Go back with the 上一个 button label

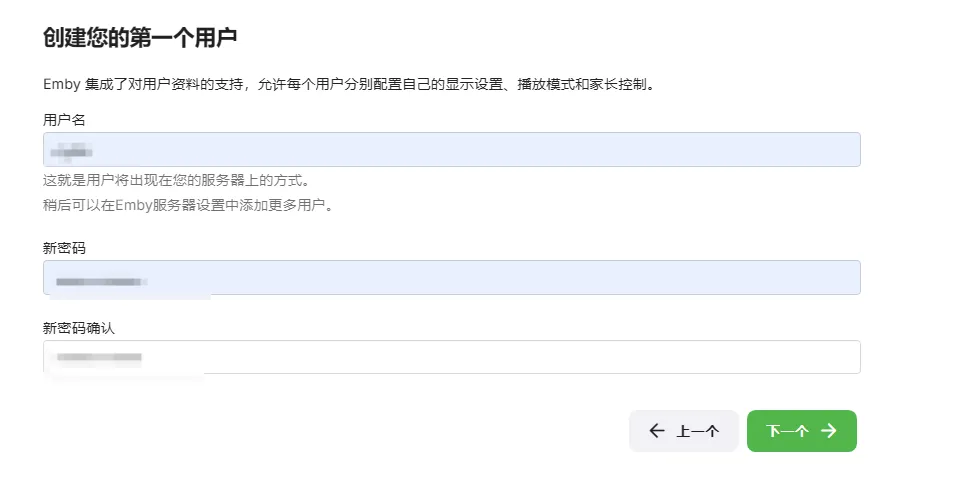tap(698, 432)
